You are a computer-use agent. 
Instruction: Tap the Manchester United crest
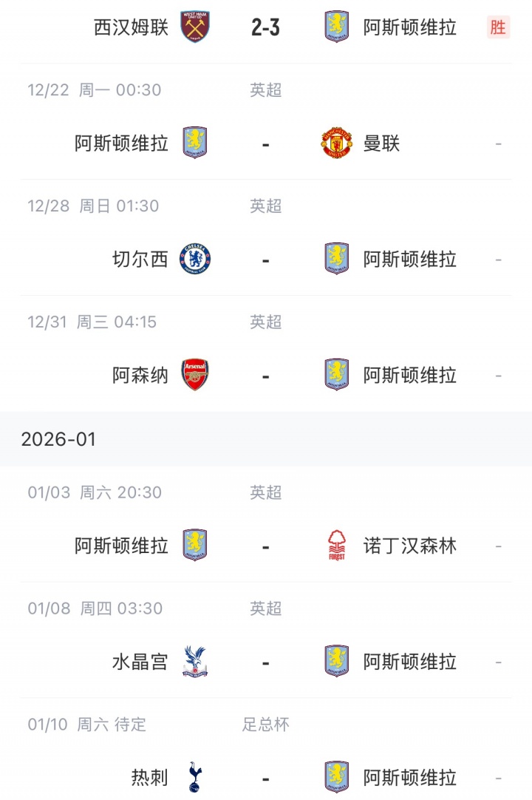coord(336,143)
